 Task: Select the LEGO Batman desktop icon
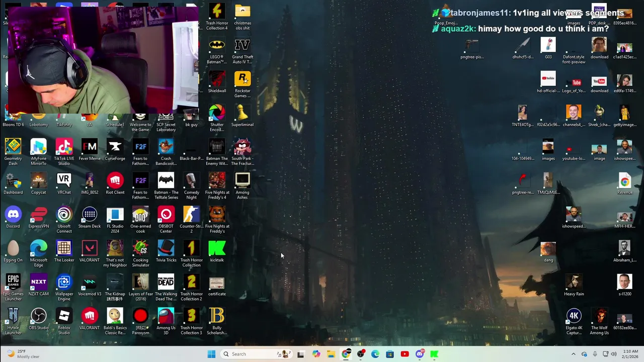217,50
